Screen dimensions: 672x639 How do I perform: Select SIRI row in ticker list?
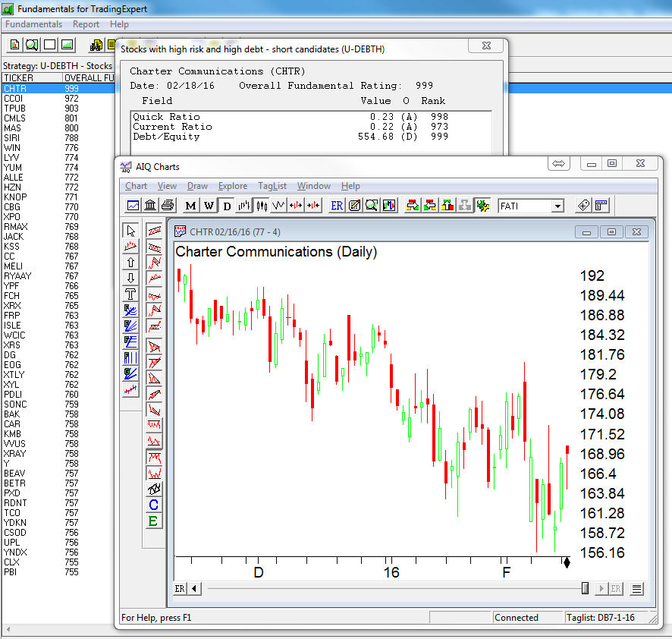(58, 137)
